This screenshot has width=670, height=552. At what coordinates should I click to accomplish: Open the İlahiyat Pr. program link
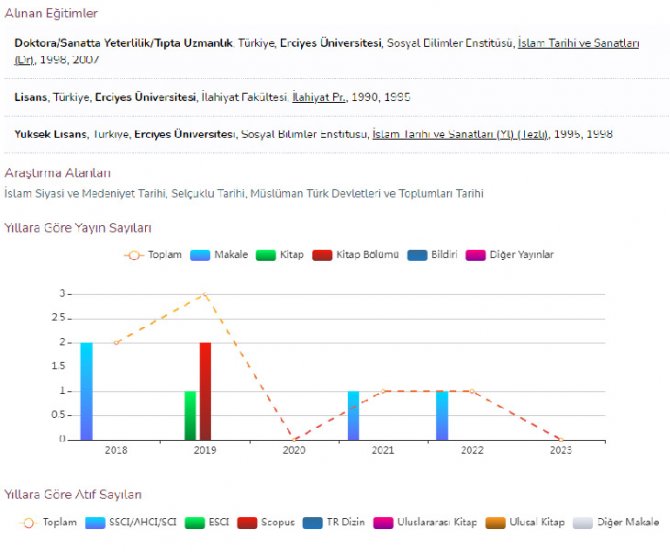click(319, 97)
